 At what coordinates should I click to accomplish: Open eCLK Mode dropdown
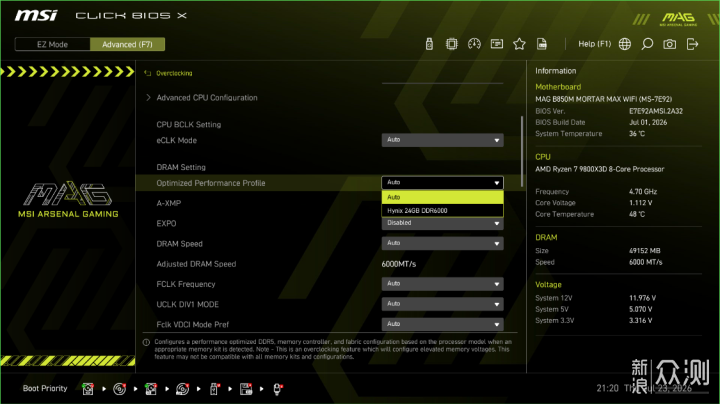pos(443,140)
